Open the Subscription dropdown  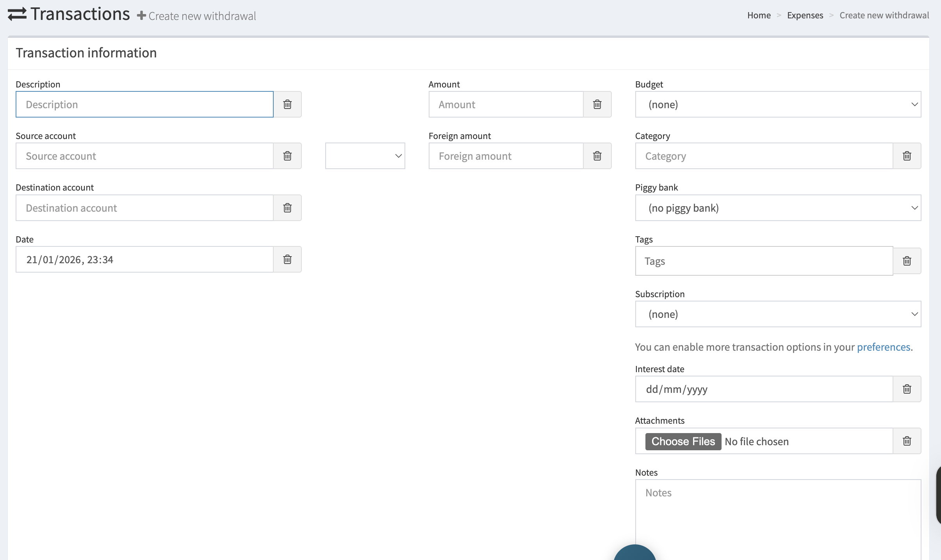[x=778, y=314]
